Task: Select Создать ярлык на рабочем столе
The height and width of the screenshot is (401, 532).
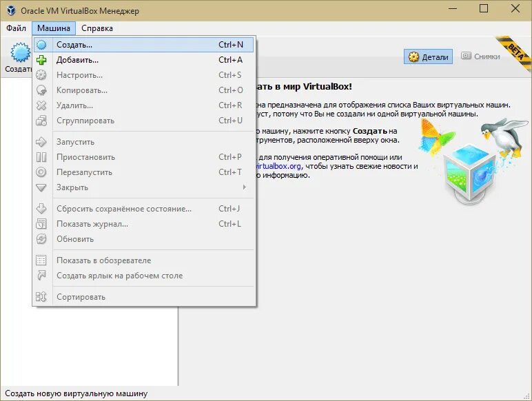Action: [x=144, y=276]
